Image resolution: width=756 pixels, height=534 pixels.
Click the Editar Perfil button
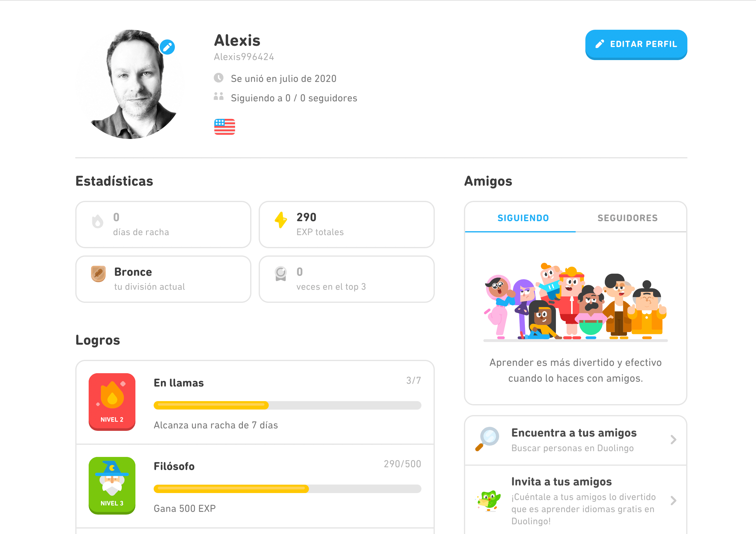[636, 44]
